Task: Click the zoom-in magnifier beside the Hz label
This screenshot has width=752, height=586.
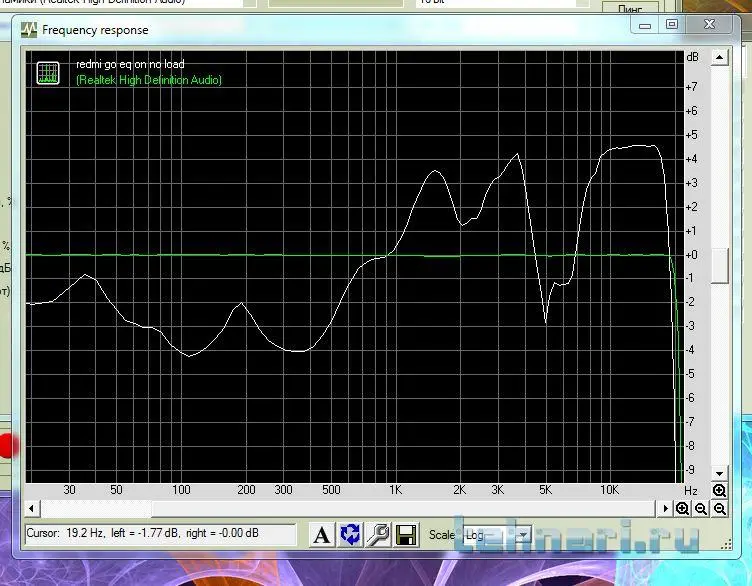Action: [x=719, y=490]
